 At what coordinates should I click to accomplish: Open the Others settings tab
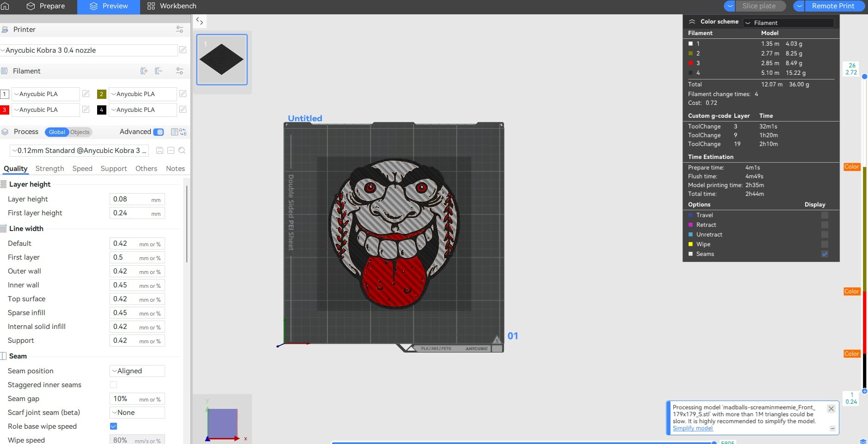[146, 169]
